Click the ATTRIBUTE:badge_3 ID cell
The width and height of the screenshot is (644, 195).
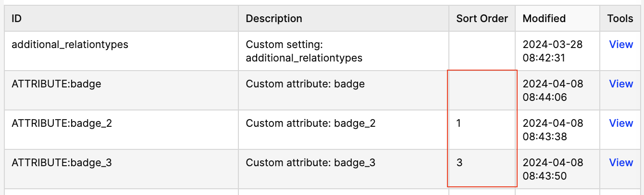(62, 163)
